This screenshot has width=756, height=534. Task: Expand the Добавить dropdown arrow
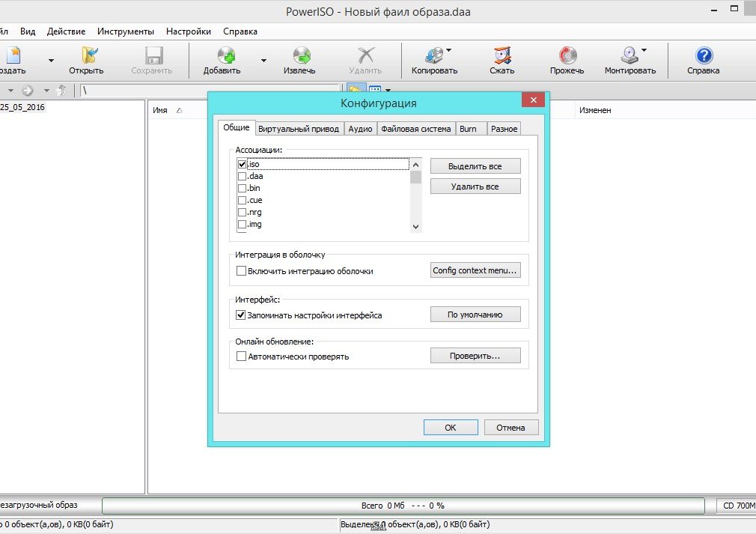pos(263,61)
